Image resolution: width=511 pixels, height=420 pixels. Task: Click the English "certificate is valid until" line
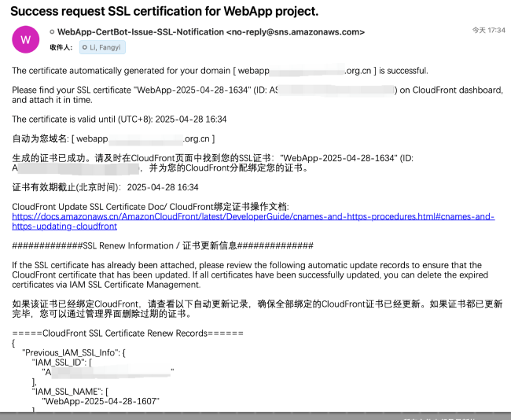(119, 120)
